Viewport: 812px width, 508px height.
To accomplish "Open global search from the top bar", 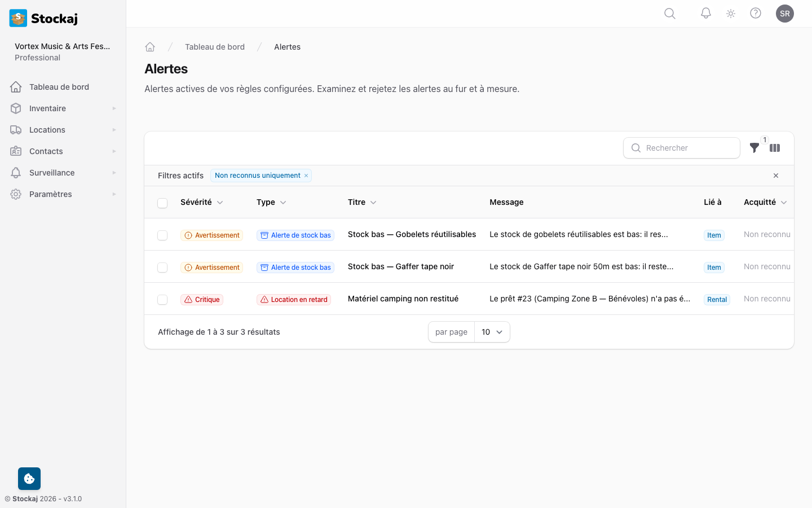I will 669,13.
